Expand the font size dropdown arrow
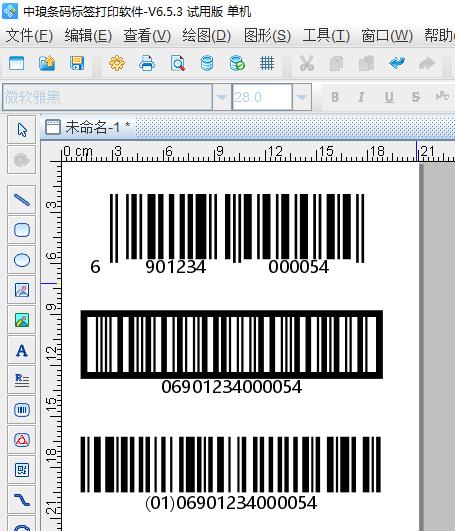 pos(302,97)
